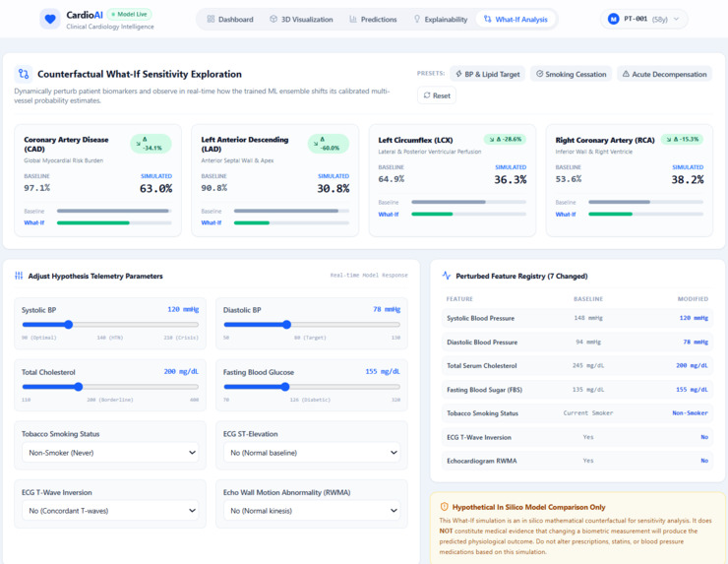
Task: Click the sliders icon beside Adjust Hypothesis Telemetry
Action: pos(19,276)
